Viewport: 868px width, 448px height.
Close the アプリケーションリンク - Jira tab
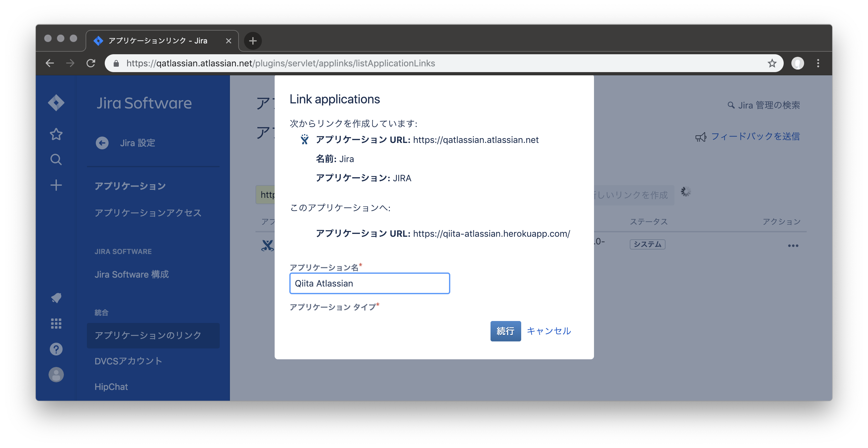pyautogui.click(x=228, y=41)
